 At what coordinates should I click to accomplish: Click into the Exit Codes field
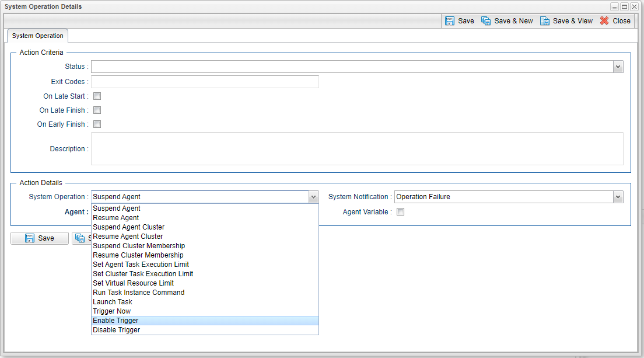tap(205, 82)
